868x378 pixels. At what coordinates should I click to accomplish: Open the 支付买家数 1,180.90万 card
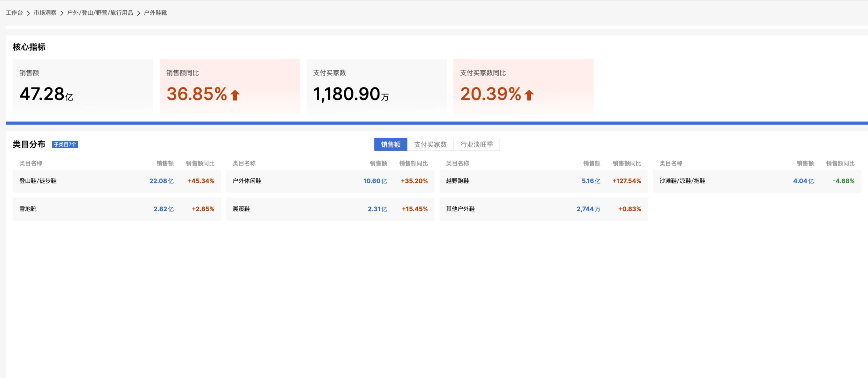coord(377,86)
